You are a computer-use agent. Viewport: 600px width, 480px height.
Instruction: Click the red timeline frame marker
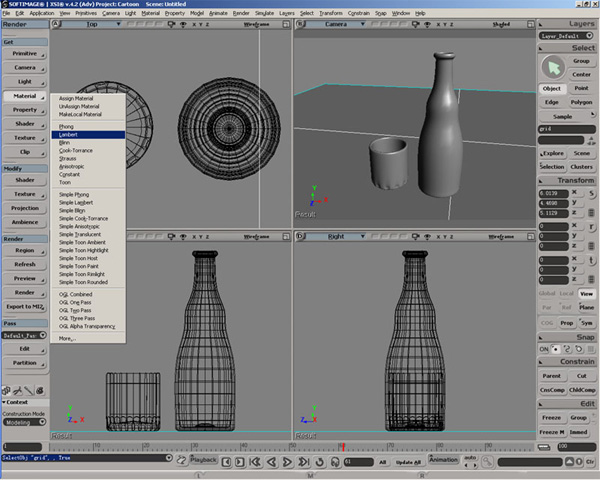343,447
